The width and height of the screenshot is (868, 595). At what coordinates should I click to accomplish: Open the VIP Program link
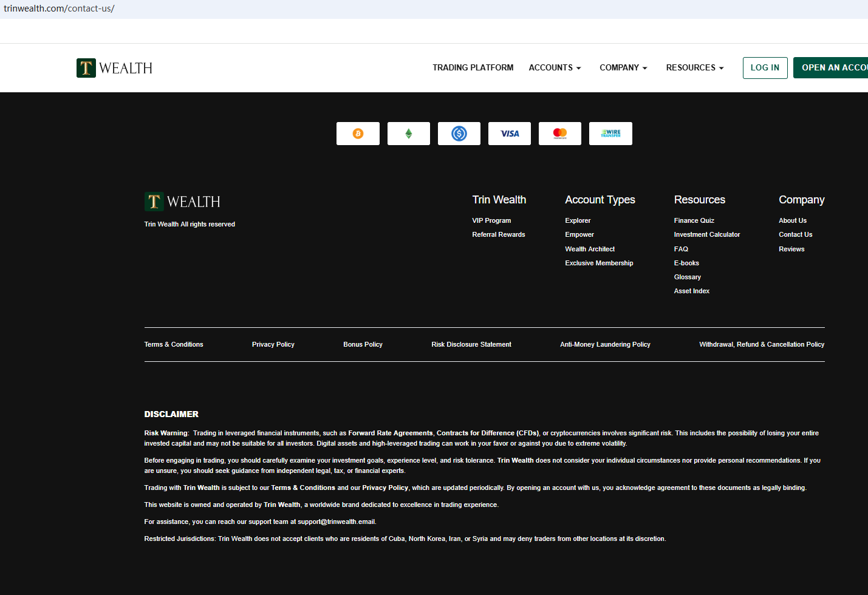(491, 221)
